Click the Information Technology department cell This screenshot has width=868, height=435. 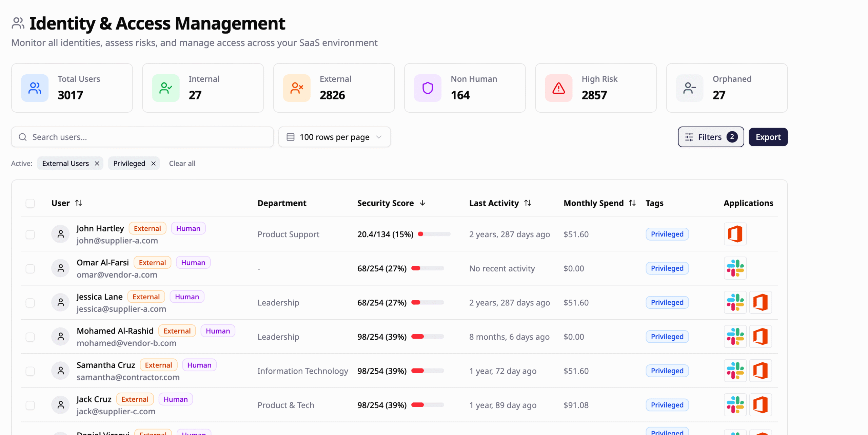click(303, 371)
